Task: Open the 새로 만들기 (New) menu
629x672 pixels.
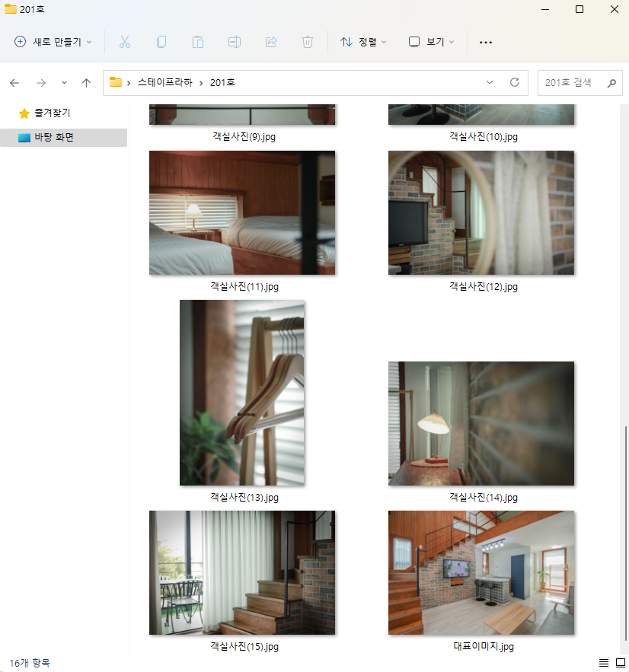Action: tap(53, 42)
